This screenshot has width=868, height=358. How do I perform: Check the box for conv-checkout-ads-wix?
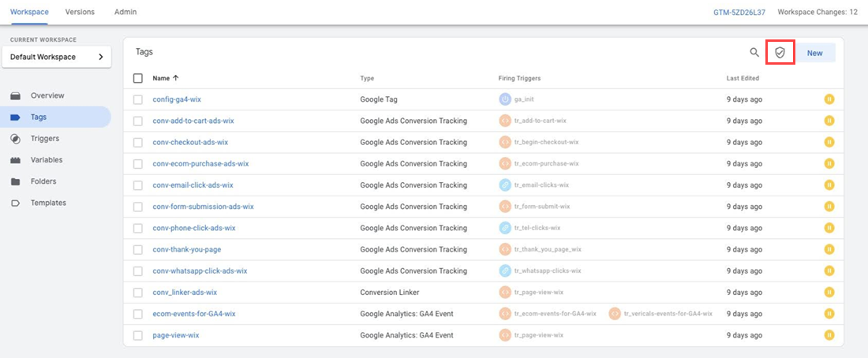[138, 142]
